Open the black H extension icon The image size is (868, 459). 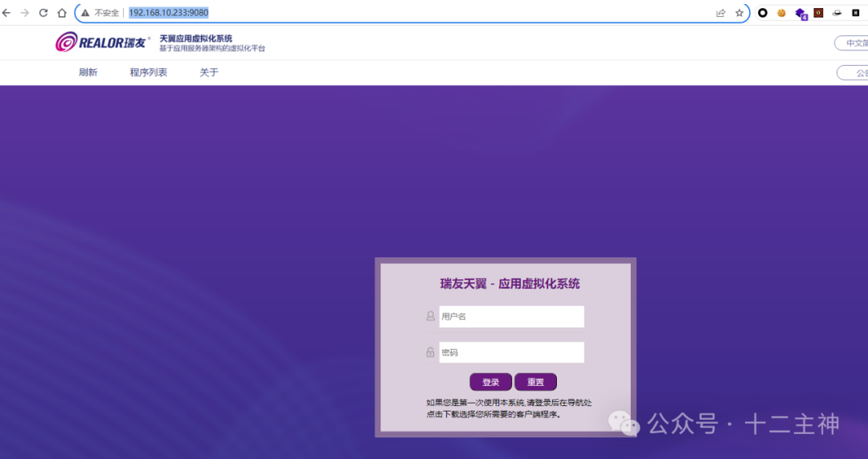pos(856,13)
